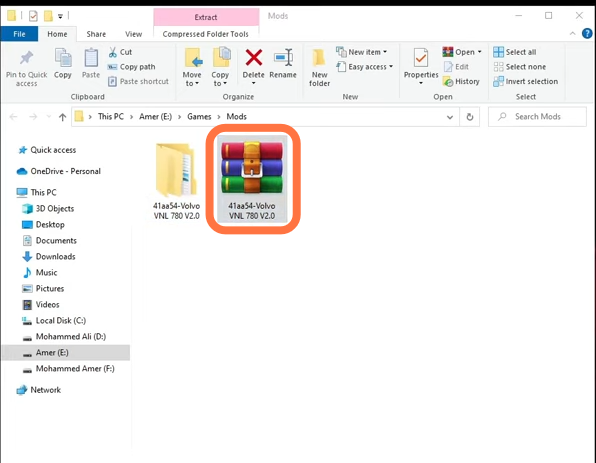Open the Copy to dropdown
The height and width of the screenshot is (463, 596).
220,79
